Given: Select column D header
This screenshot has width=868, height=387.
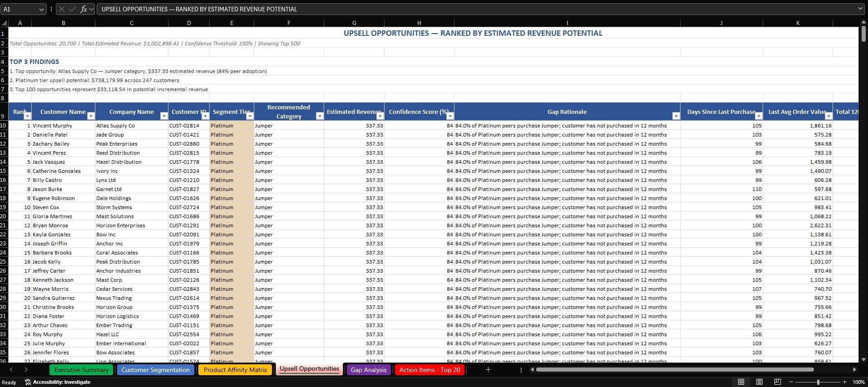Looking at the screenshot, I should (189, 23).
